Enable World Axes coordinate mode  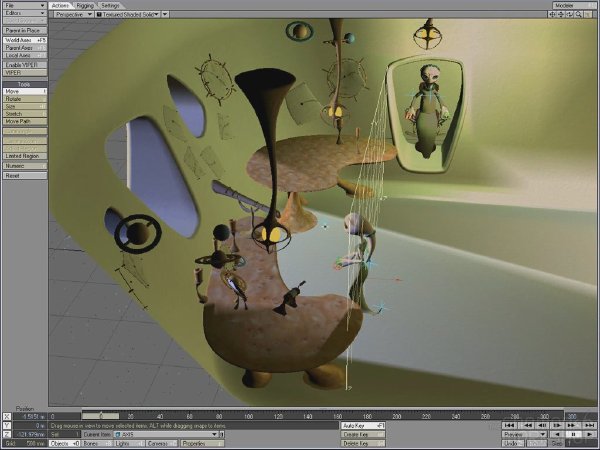[25, 40]
